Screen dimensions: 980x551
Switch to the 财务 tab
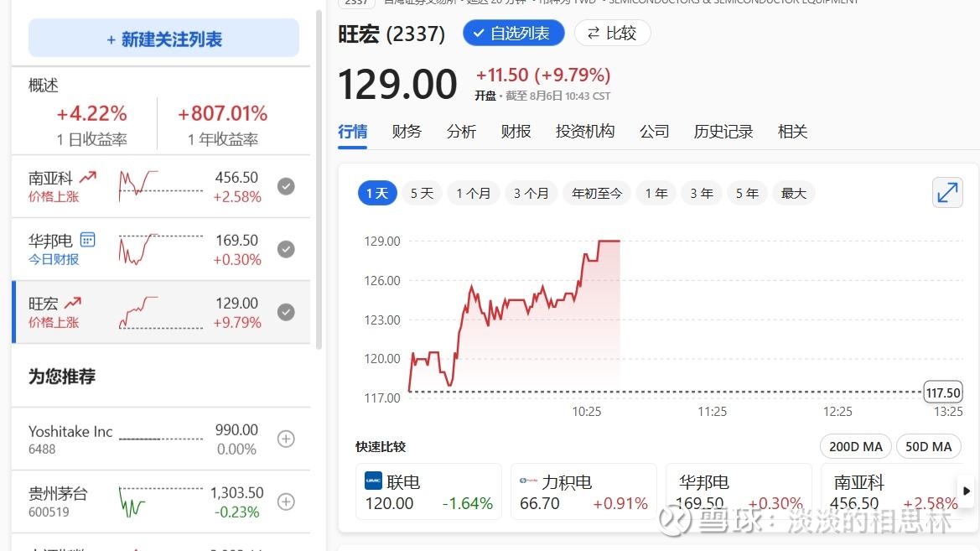(407, 132)
